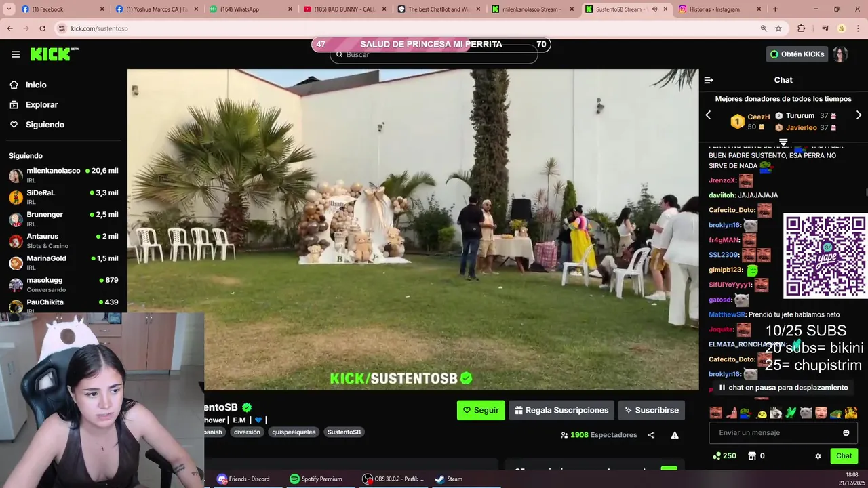Image resolution: width=868 pixels, height=488 pixels.
Task: Click the KICK logo
Action: coord(54,54)
